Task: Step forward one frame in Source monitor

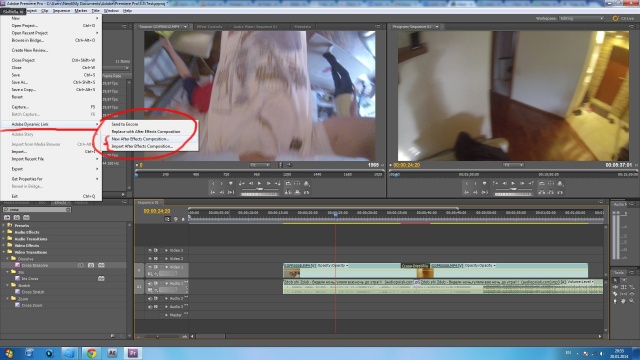Action: point(269,184)
